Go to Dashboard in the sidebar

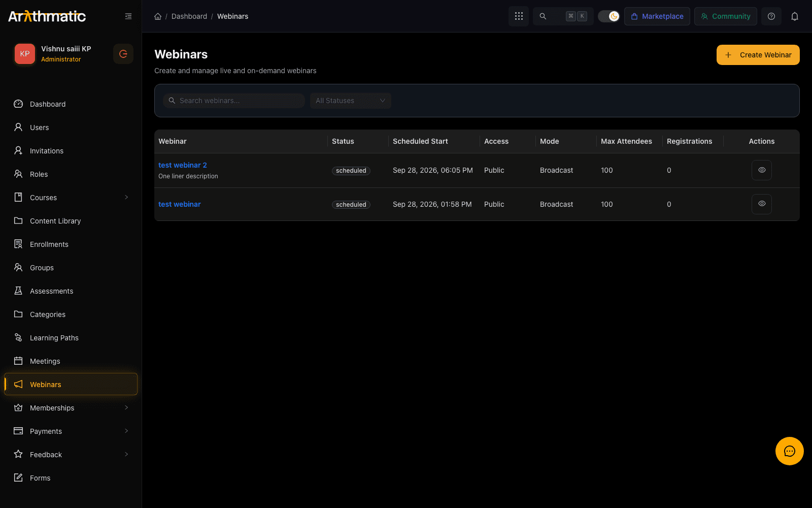(71, 104)
